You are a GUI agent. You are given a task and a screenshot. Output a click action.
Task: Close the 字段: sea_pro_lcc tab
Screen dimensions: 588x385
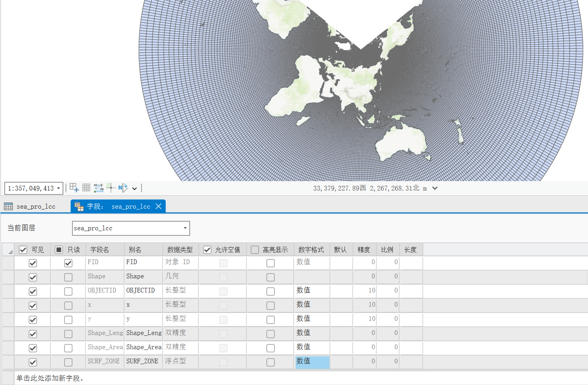coord(159,206)
